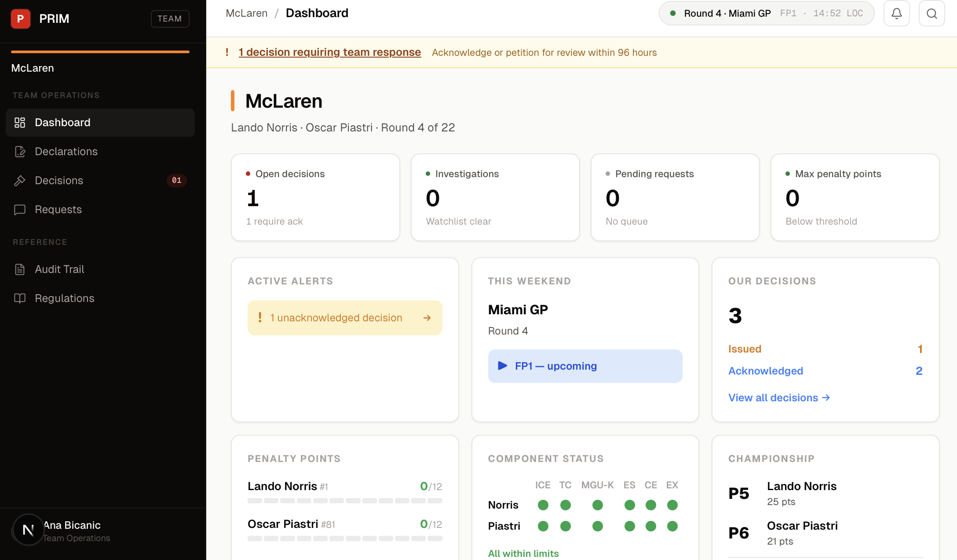The height and width of the screenshot is (560, 957).
Task: Click the TEAM badge next to PRIM
Action: pyautogui.click(x=170, y=18)
